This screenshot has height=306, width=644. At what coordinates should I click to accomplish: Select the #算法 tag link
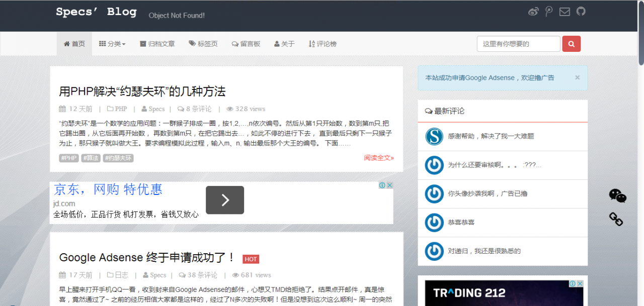(91, 158)
